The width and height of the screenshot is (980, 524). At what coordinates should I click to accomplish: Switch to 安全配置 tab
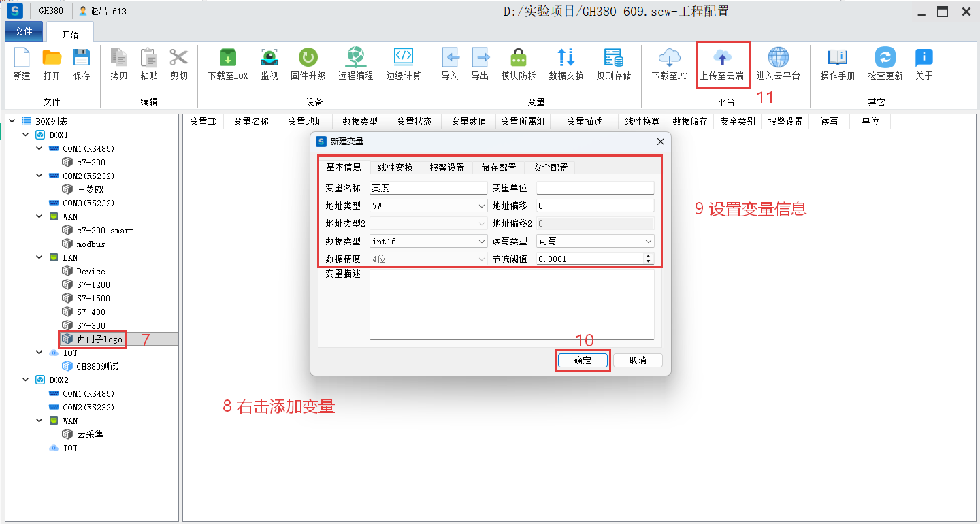(551, 167)
